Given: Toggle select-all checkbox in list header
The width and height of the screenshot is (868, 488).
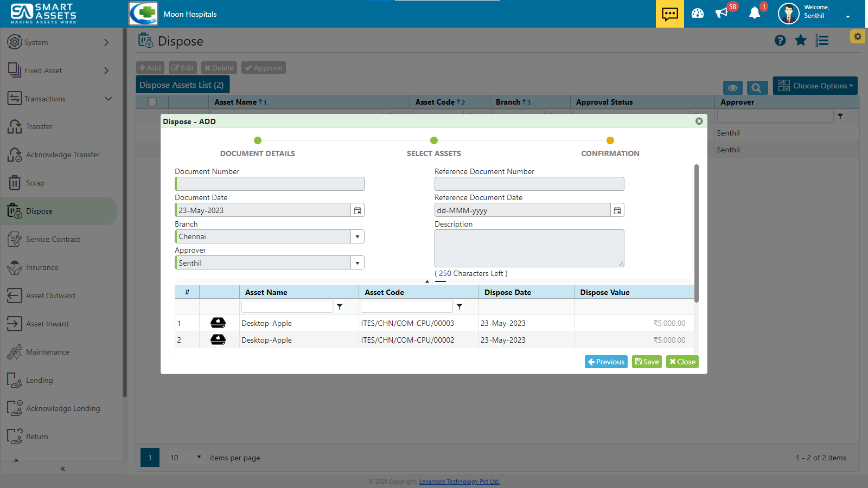Looking at the screenshot, I should point(152,102).
